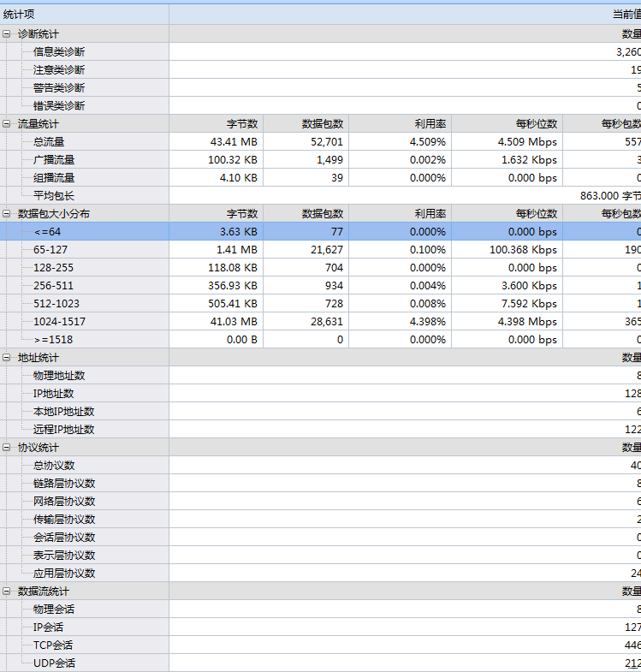Select the IP地址数 row

tap(320, 394)
